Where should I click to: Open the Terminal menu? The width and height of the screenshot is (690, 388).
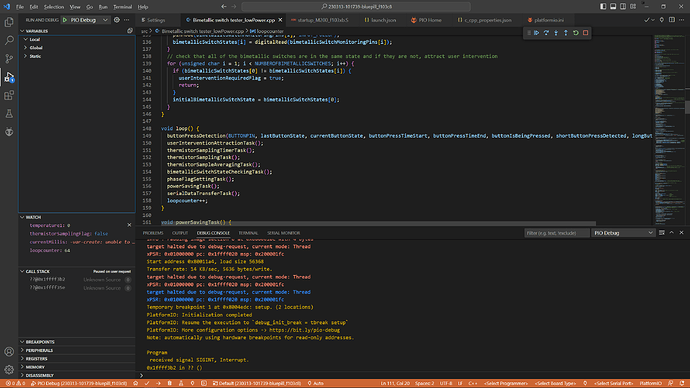pos(122,7)
